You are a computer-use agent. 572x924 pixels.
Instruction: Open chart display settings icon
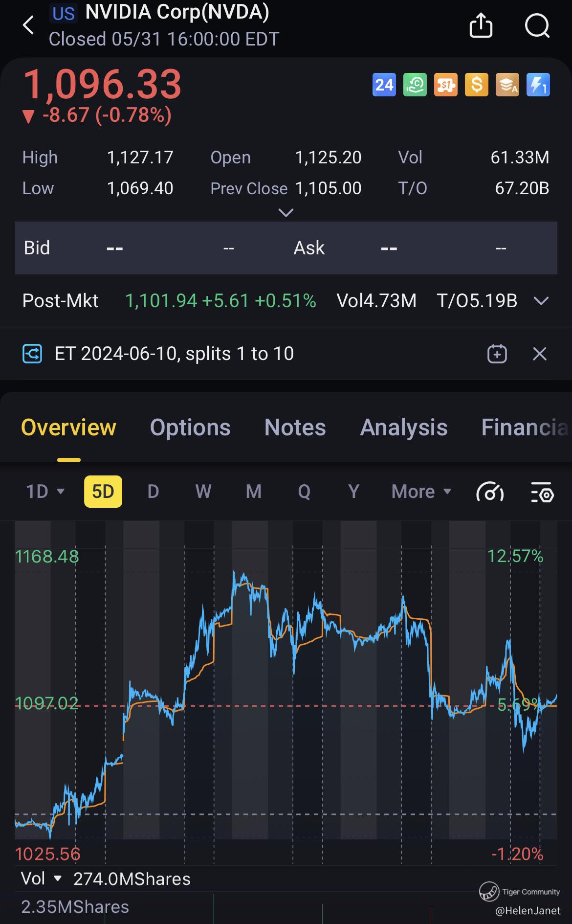tap(542, 492)
